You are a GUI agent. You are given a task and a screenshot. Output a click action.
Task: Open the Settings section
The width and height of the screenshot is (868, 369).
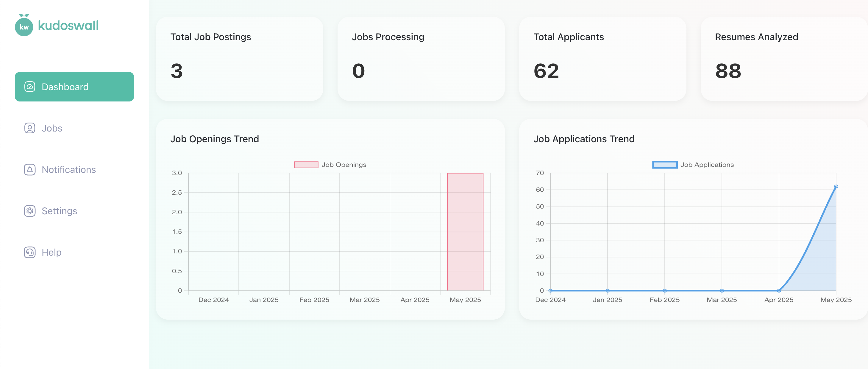tap(59, 211)
